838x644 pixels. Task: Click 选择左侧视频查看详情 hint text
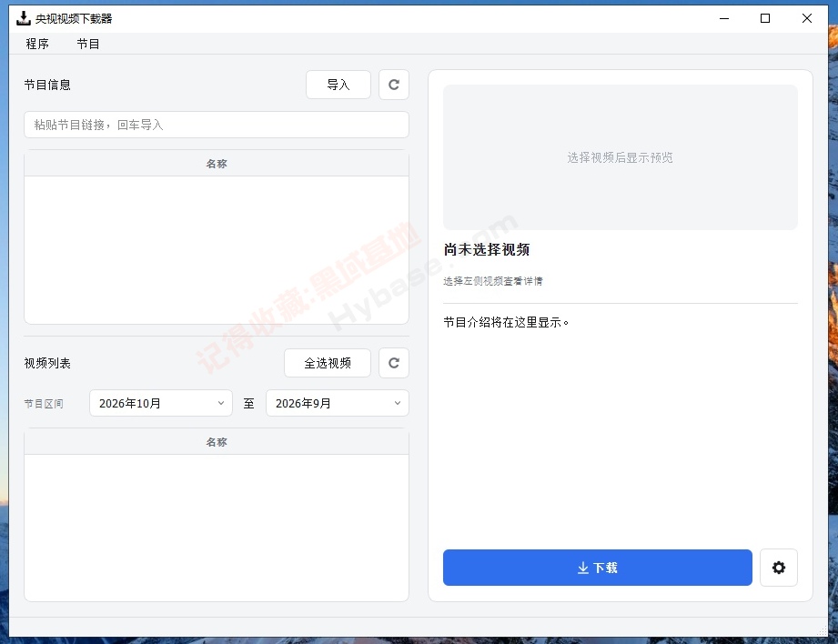tap(493, 281)
